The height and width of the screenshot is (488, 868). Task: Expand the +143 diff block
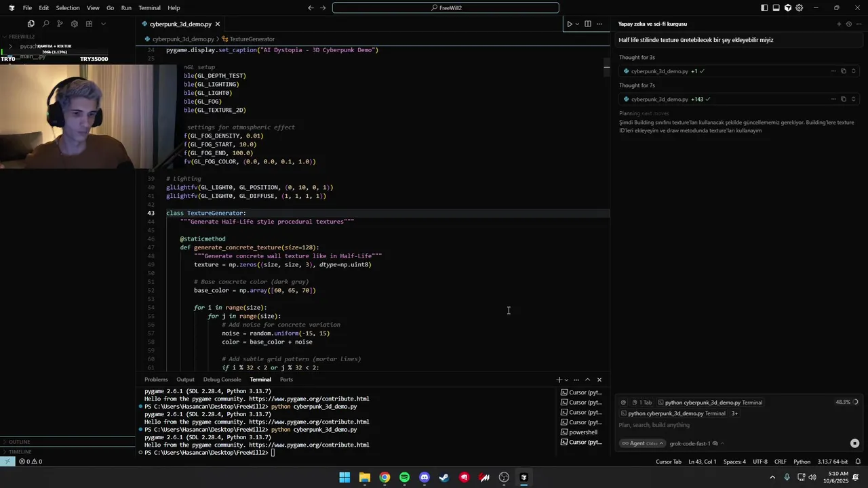pos(854,99)
